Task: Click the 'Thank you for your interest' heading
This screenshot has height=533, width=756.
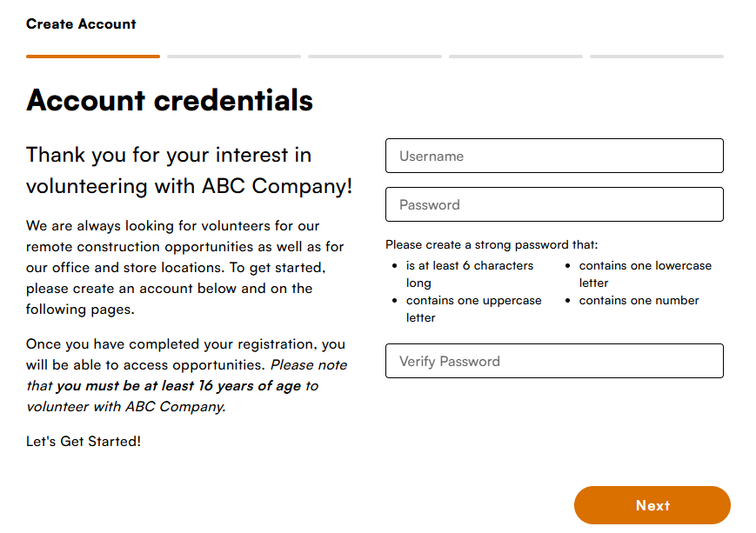Action: (x=189, y=170)
